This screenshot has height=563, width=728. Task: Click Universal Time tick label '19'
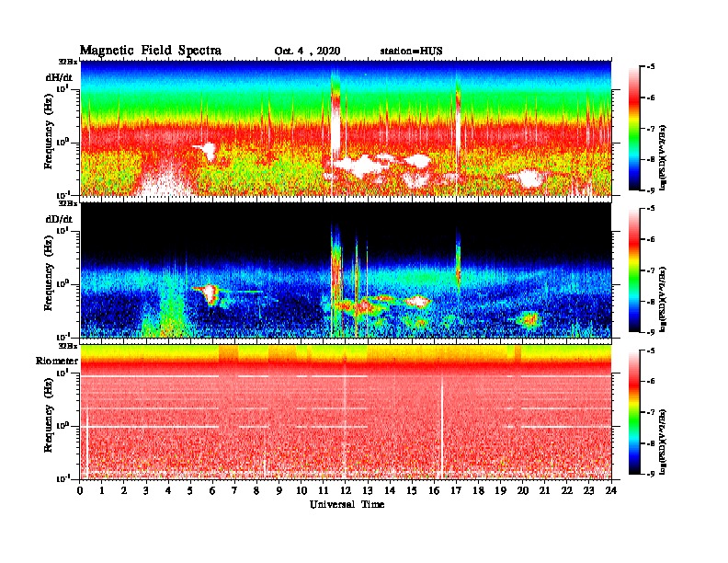pyautogui.click(x=500, y=490)
